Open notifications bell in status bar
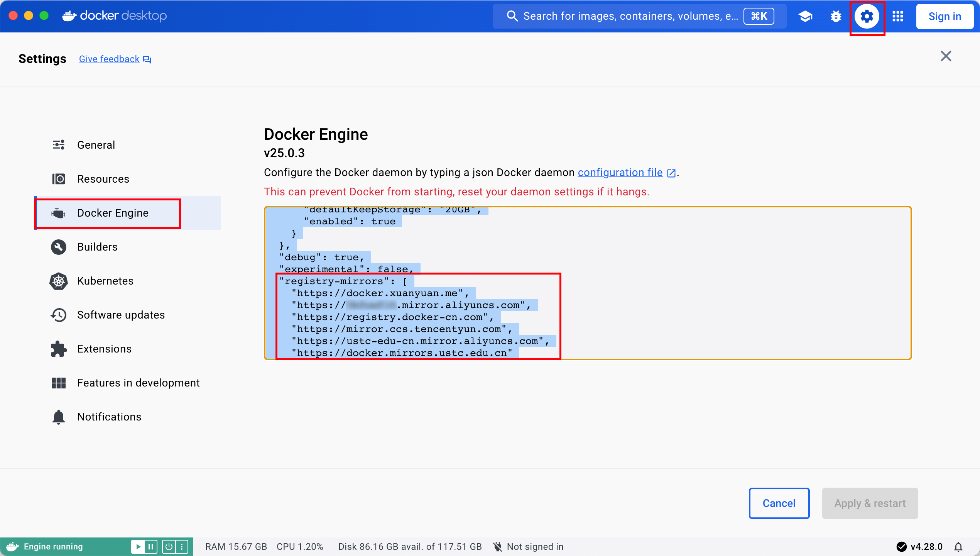This screenshot has width=980, height=556. click(x=958, y=546)
